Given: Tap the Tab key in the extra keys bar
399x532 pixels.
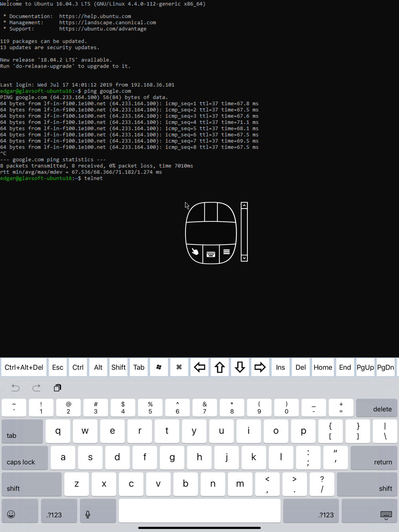Looking at the screenshot, I should click(139, 367).
